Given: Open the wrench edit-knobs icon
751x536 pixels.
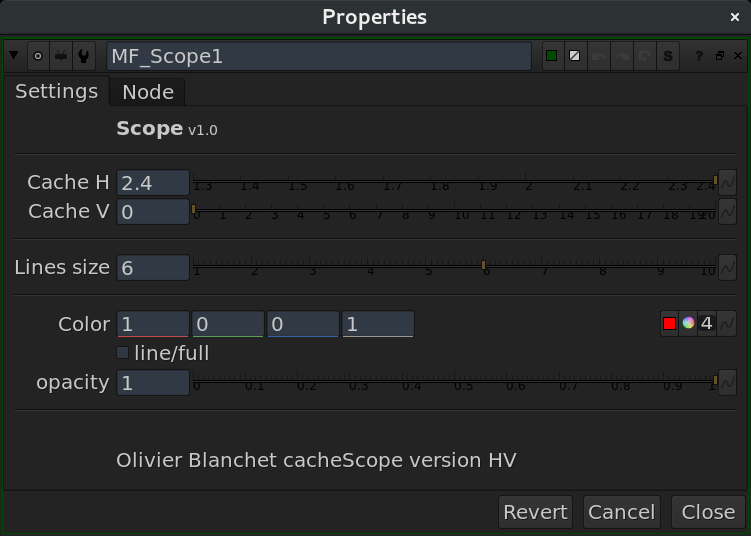Looking at the screenshot, I should 83,56.
